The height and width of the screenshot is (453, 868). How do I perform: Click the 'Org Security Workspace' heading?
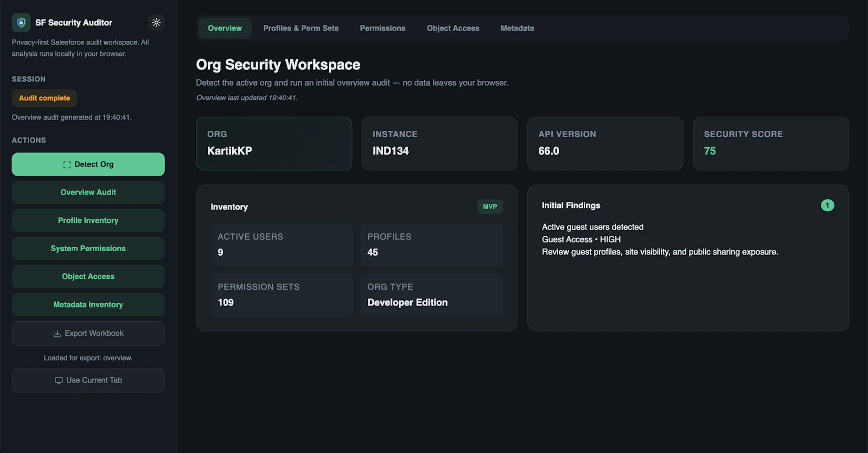(278, 65)
